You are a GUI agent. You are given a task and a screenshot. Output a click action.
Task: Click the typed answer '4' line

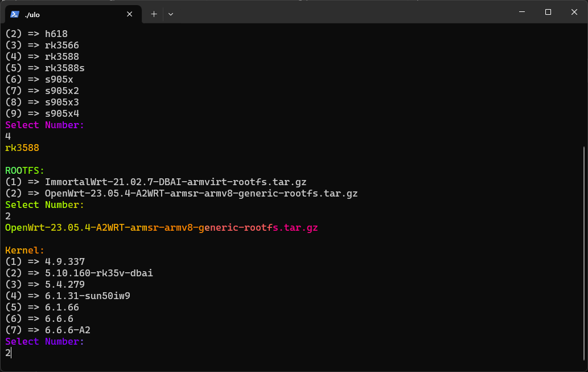tap(8, 136)
